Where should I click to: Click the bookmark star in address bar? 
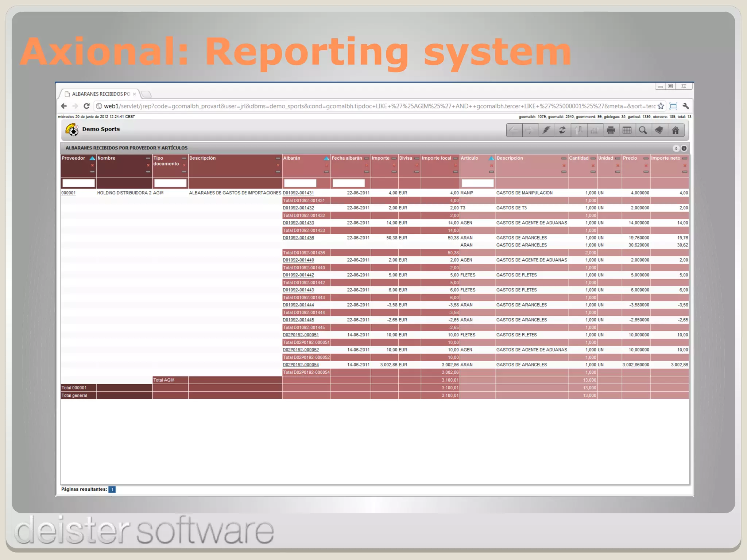(x=661, y=106)
